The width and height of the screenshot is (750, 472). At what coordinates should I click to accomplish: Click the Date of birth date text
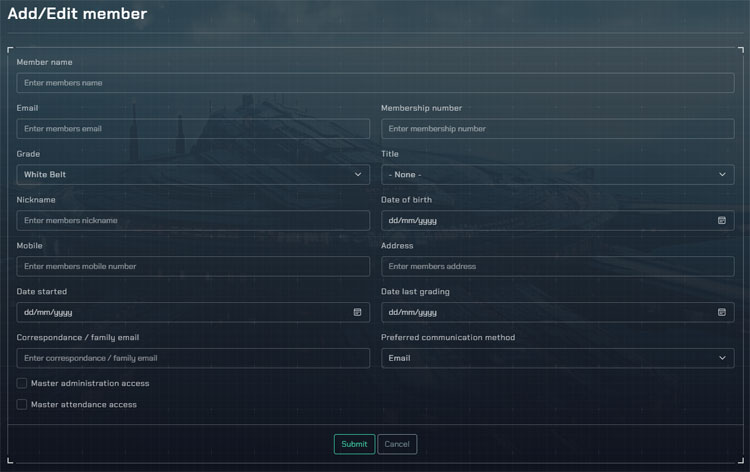(412, 221)
